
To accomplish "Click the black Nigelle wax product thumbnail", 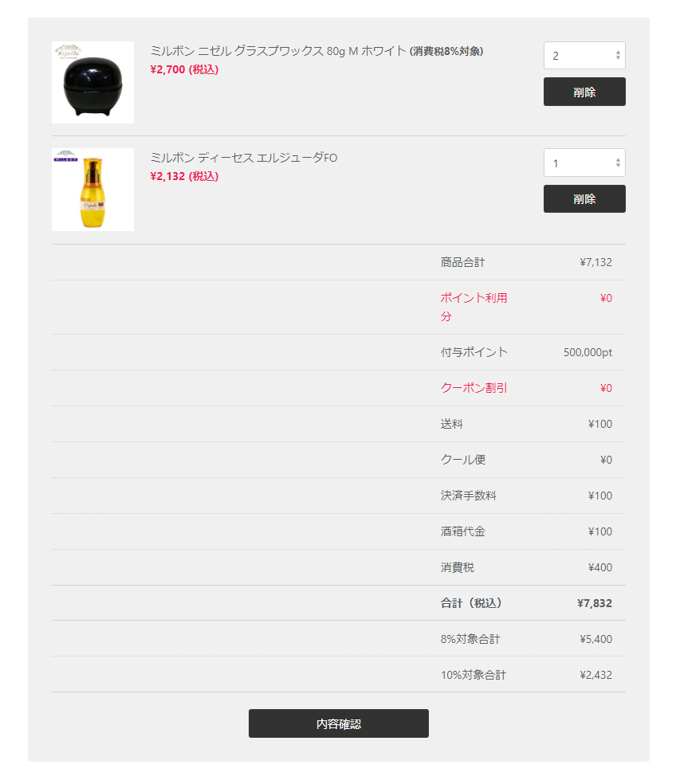I will tap(92, 83).
